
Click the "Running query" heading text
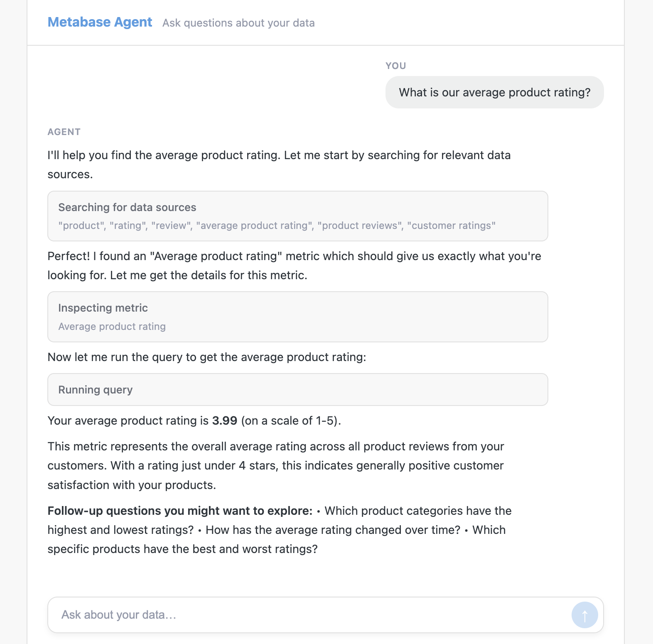pos(95,390)
